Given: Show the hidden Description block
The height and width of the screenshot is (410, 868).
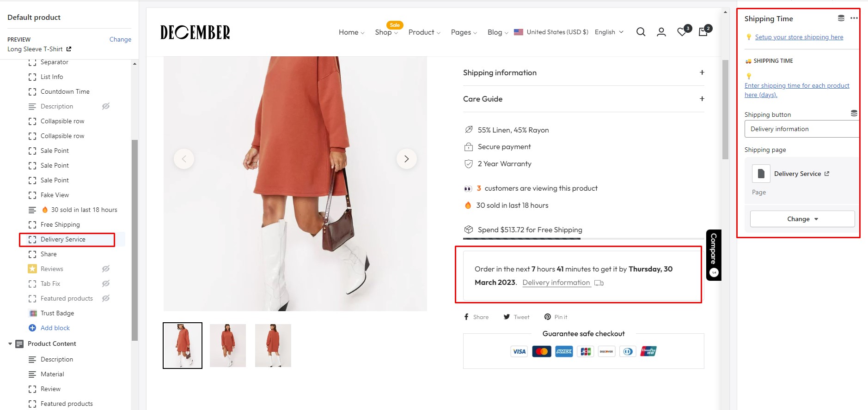Looking at the screenshot, I should click(106, 106).
